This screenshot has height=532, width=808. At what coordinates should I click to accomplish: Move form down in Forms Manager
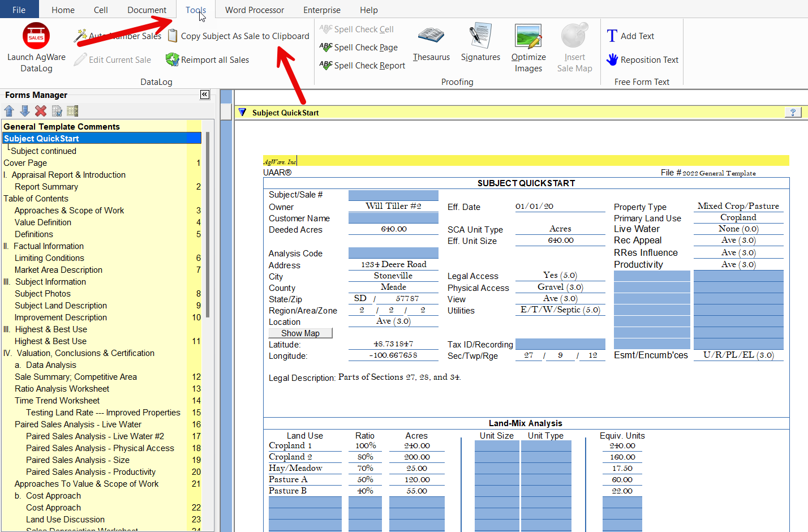pyautogui.click(x=25, y=111)
